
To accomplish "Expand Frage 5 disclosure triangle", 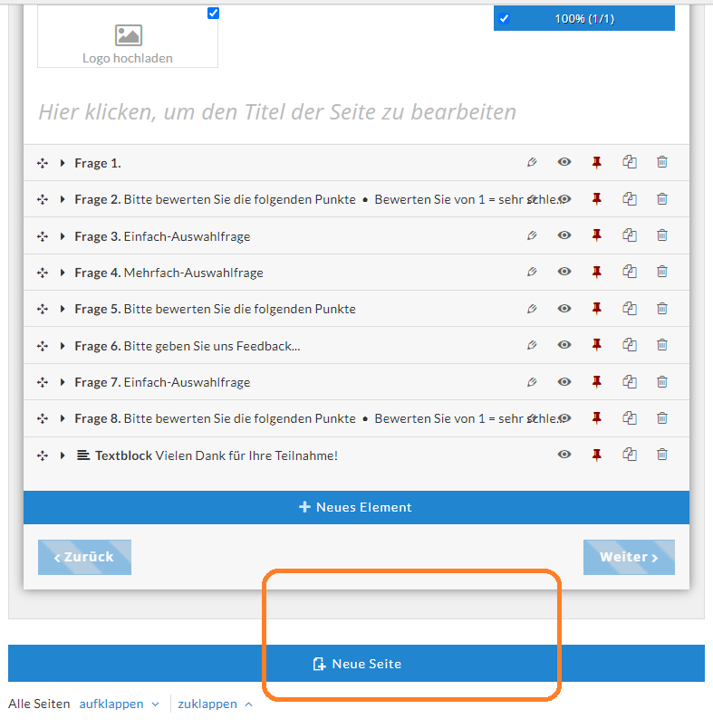I will coord(63,309).
